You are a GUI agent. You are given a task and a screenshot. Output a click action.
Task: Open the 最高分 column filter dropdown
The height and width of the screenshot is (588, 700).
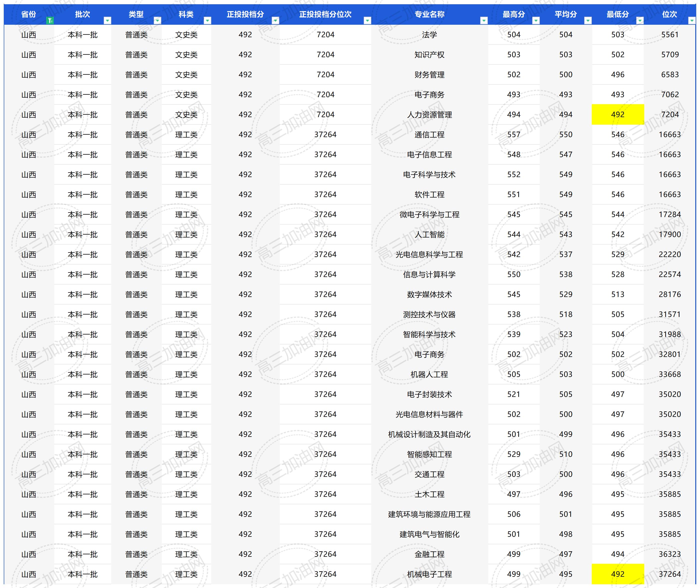coord(536,21)
